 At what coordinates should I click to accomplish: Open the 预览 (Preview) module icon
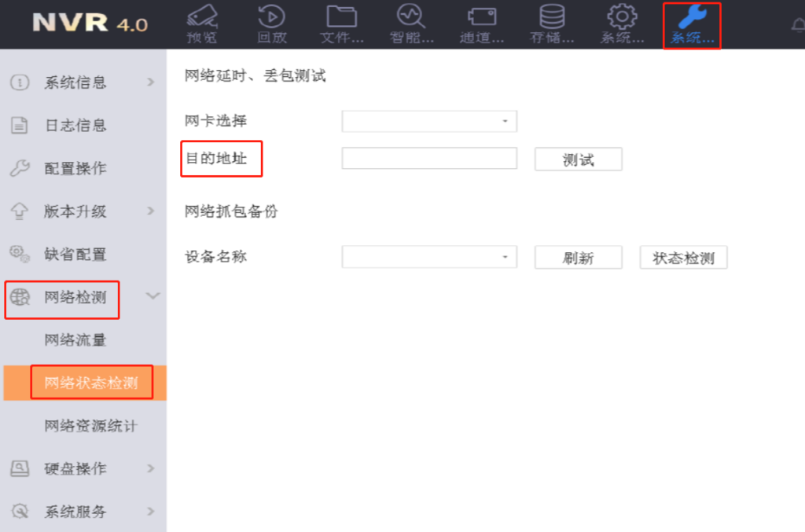click(x=202, y=24)
